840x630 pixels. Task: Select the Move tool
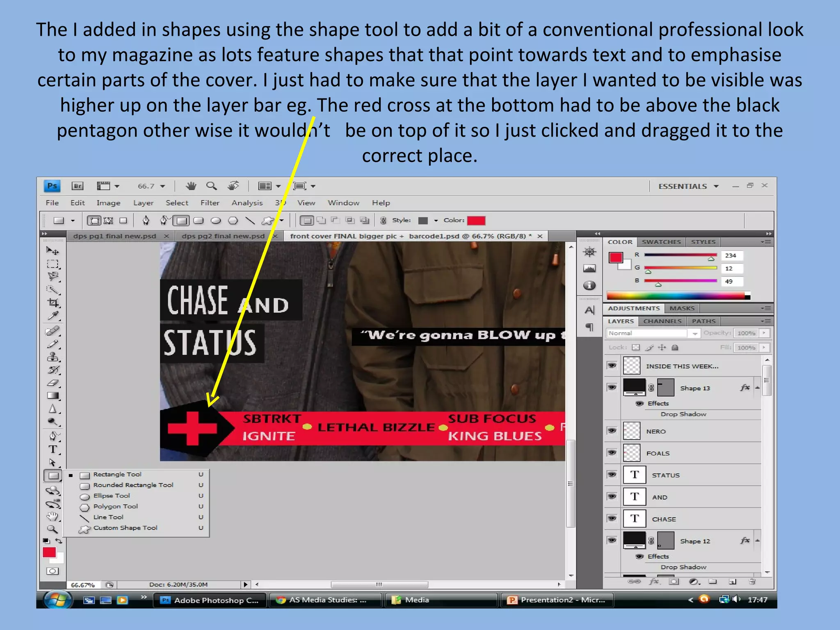pos(52,251)
